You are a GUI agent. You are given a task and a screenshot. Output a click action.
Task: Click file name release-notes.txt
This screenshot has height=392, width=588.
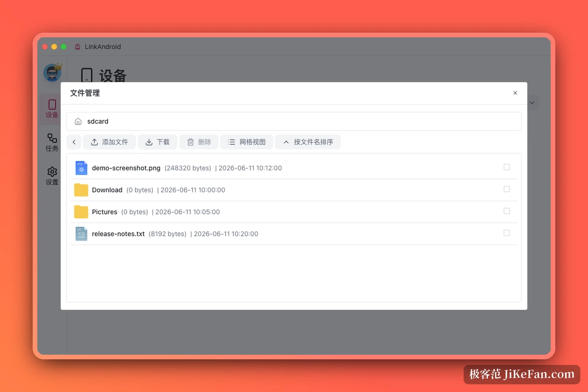(x=118, y=234)
